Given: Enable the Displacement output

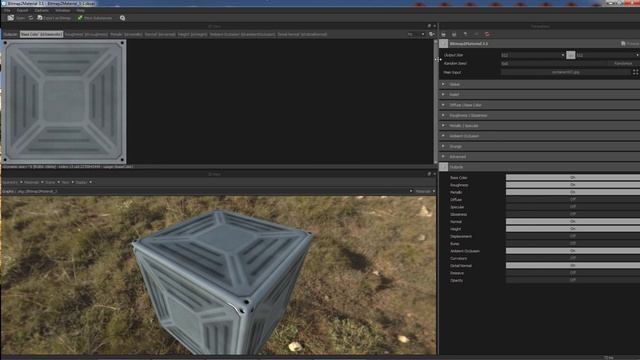Looking at the screenshot, I should pos(573,236).
